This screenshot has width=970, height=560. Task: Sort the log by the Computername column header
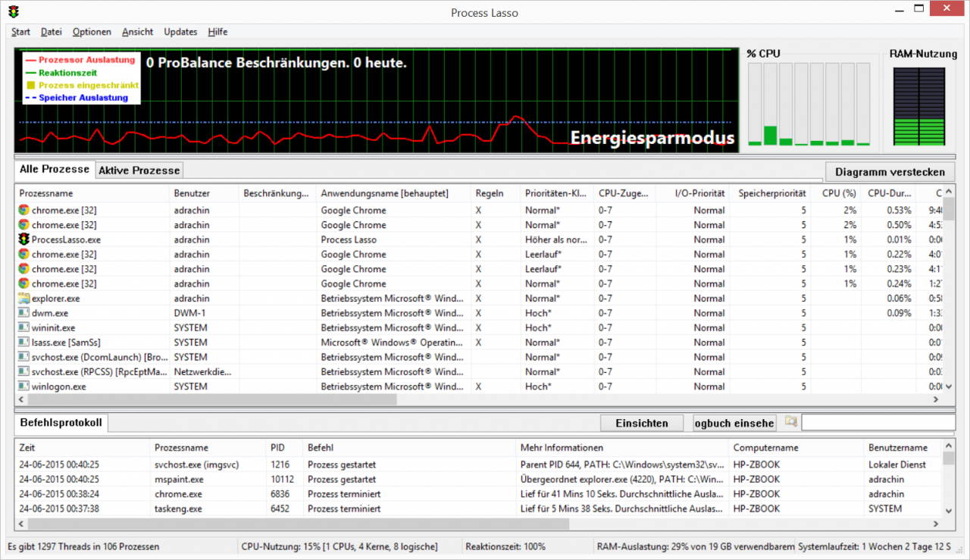click(x=796, y=448)
